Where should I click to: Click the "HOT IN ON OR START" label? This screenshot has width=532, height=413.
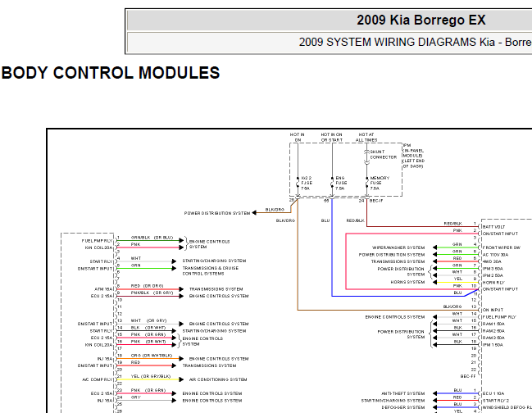coord(331,137)
